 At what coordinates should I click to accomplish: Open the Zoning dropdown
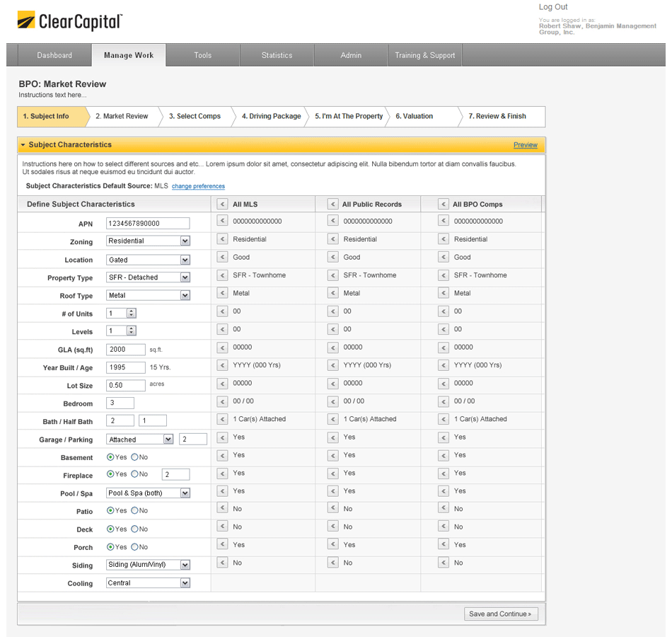[185, 241]
